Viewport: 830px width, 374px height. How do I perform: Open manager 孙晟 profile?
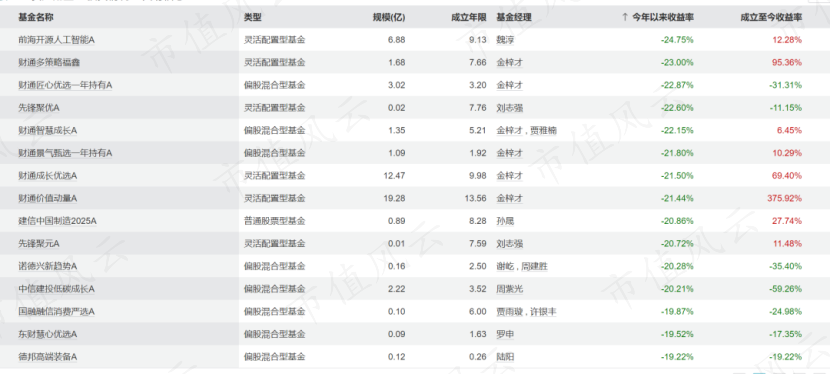coord(505,221)
